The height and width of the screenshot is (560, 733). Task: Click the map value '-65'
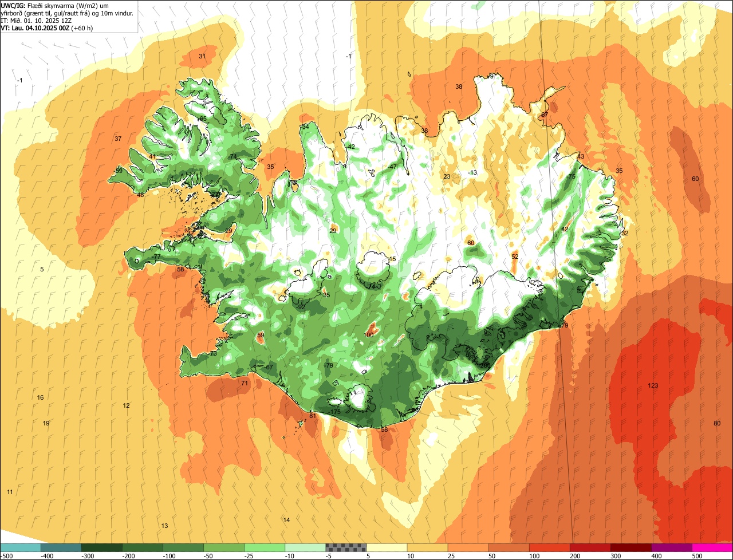click(x=202, y=119)
